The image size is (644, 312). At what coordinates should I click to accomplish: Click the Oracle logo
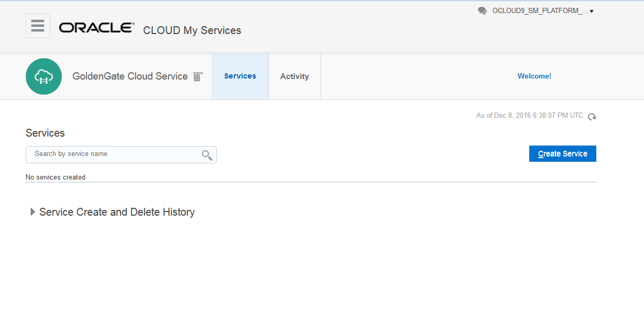pos(96,28)
